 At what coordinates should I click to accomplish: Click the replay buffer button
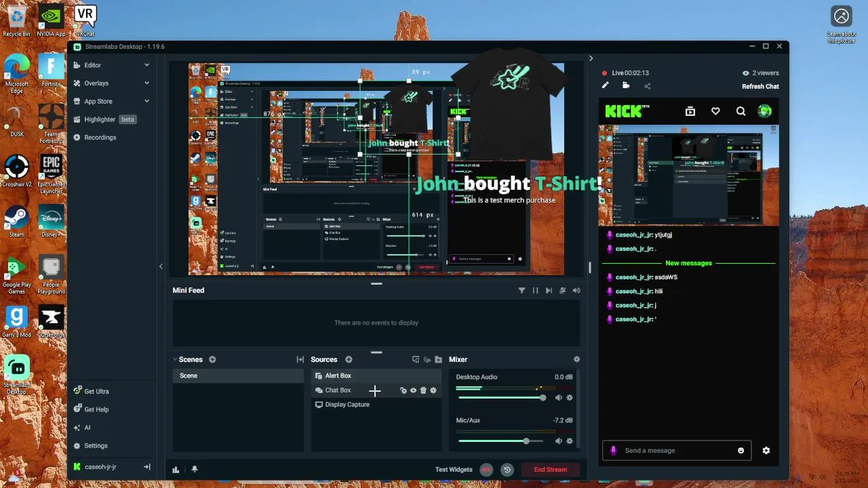tap(507, 470)
